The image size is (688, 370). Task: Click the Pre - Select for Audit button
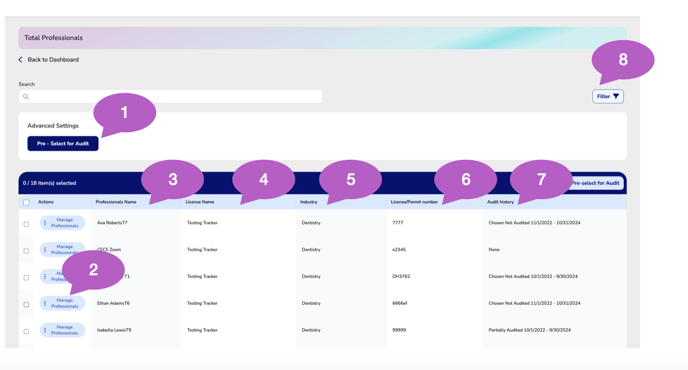click(63, 144)
